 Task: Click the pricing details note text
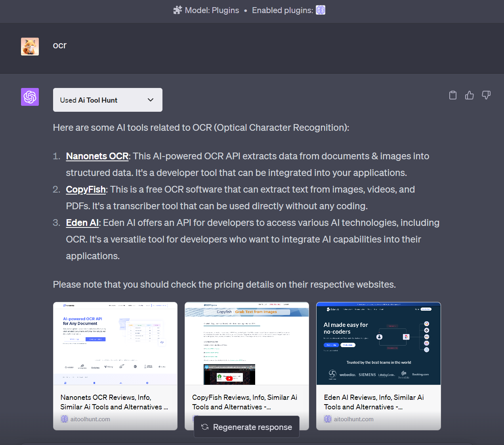[224, 285]
